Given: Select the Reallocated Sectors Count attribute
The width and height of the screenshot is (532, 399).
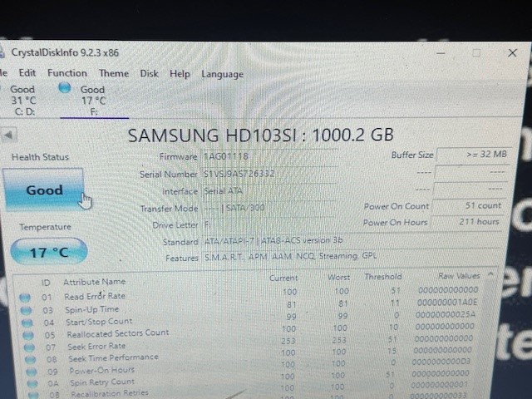Looking at the screenshot, I should pos(118,333).
